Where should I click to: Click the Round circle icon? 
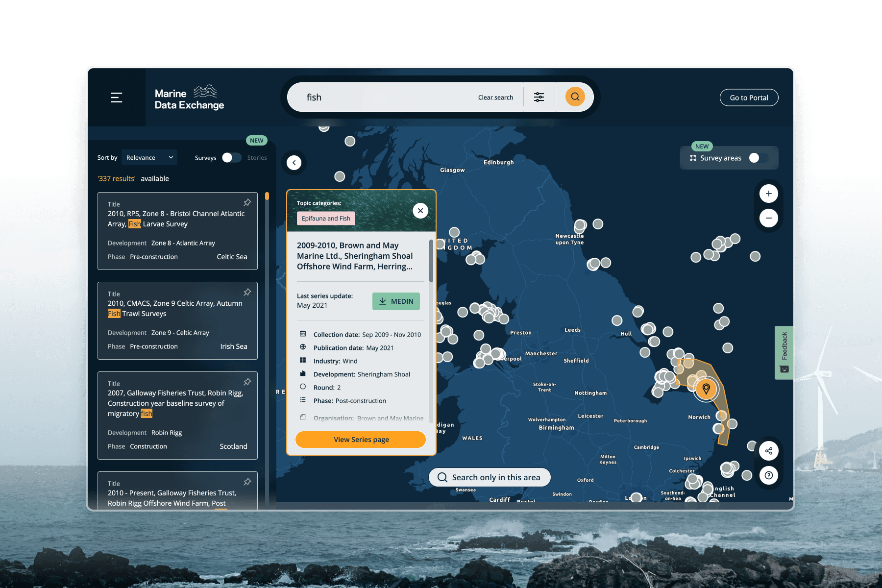click(x=303, y=387)
